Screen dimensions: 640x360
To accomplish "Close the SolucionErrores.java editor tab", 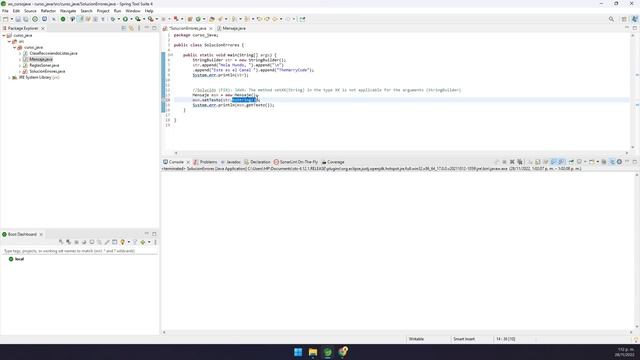I will click(x=211, y=28).
